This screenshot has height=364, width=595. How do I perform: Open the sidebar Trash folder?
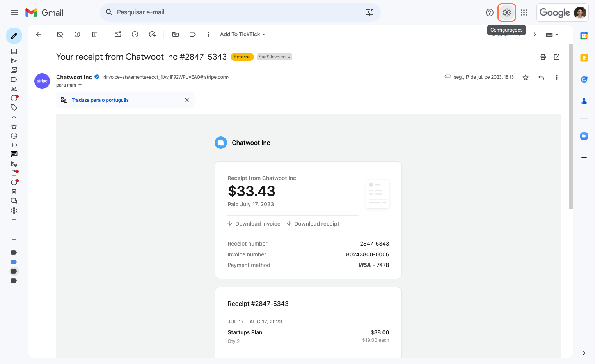pos(14,192)
